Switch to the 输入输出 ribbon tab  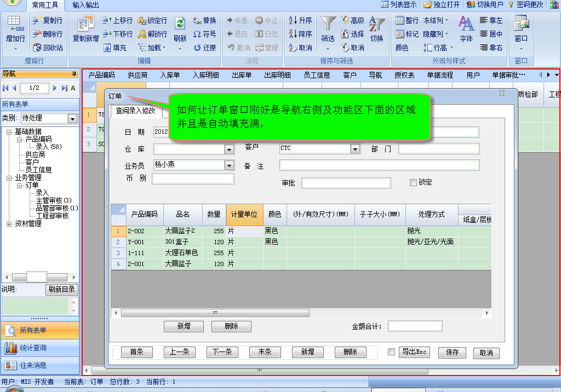(x=86, y=5)
